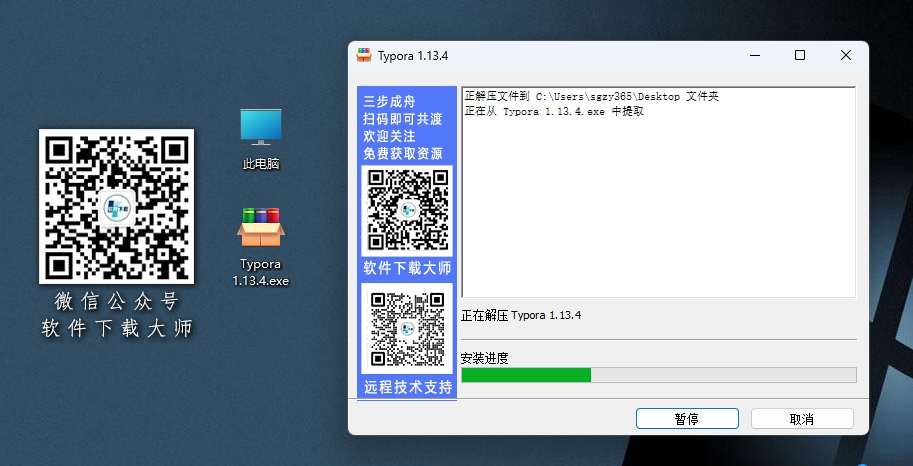Click the '免费获取资源' sidebar text
Screen dimensions: 913x466
click(403, 154)
